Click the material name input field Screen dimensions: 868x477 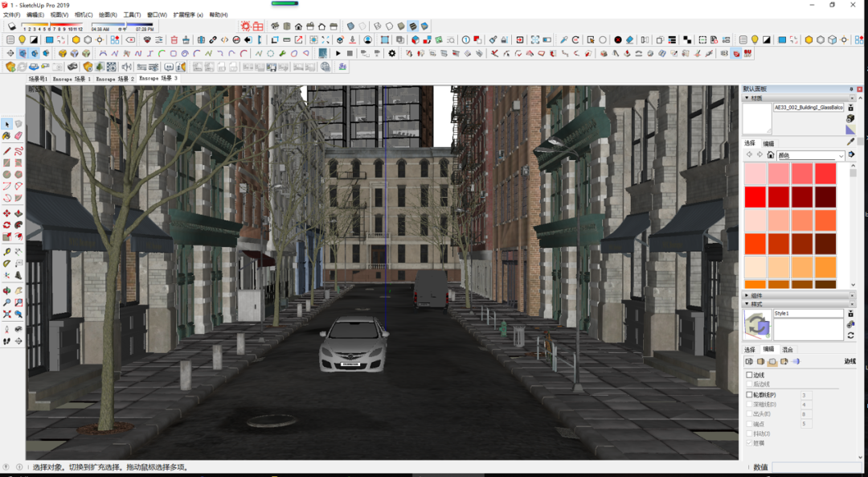tap(809, 108)
